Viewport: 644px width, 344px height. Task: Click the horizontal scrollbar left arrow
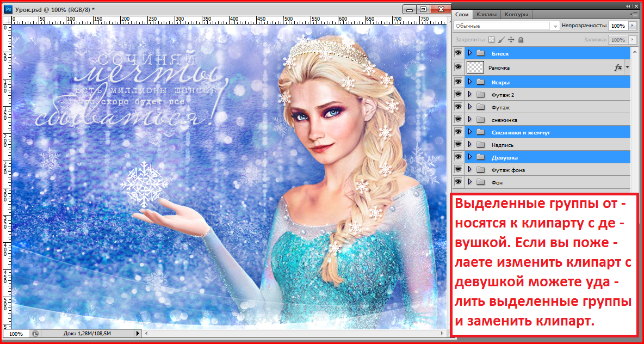[x=145, y=334]
